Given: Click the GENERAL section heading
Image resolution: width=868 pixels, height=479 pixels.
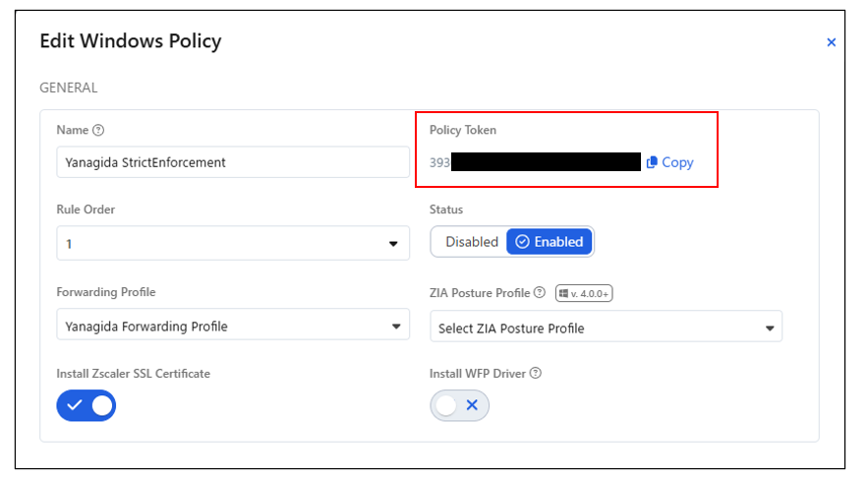Looking at the screenshot, I should pos(68,89).
